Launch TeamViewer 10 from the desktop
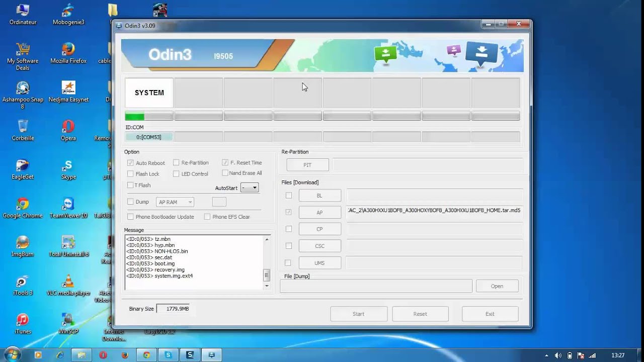The height and width of the screenshot is (362, 644). (68, 208)
